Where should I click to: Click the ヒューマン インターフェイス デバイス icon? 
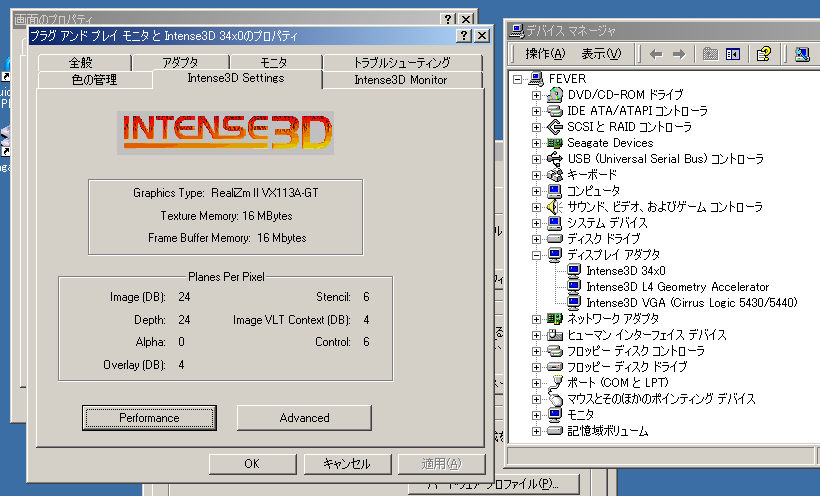point(554,335)
